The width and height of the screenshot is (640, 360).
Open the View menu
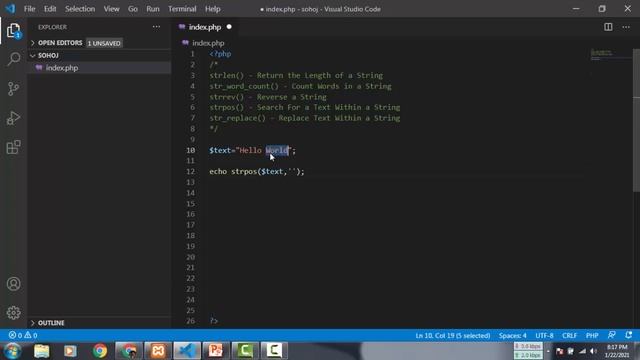pos(111,9)
